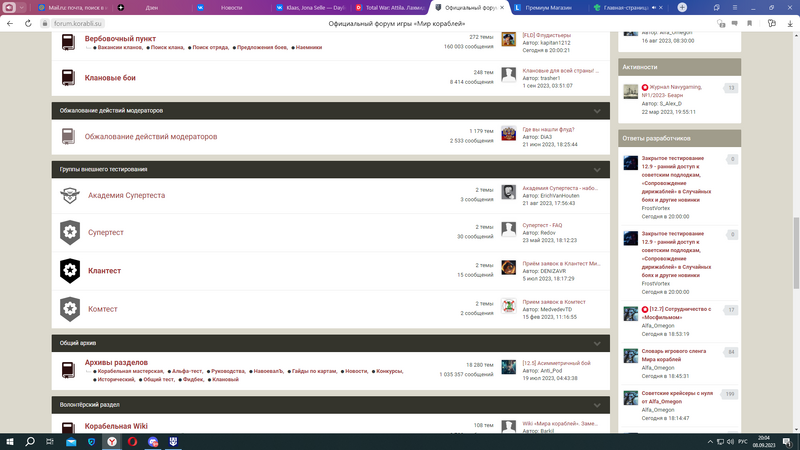The image size is (800, 450).
Task: Click the Комтест shield icon
Action: click(70, 309)
